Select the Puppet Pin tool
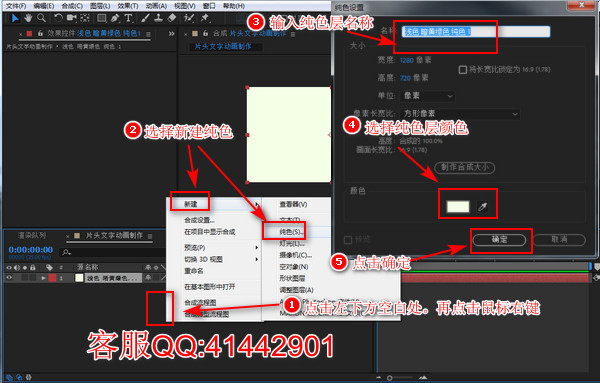This screenshot has width=600, height=383. click(x=205, y=18)
